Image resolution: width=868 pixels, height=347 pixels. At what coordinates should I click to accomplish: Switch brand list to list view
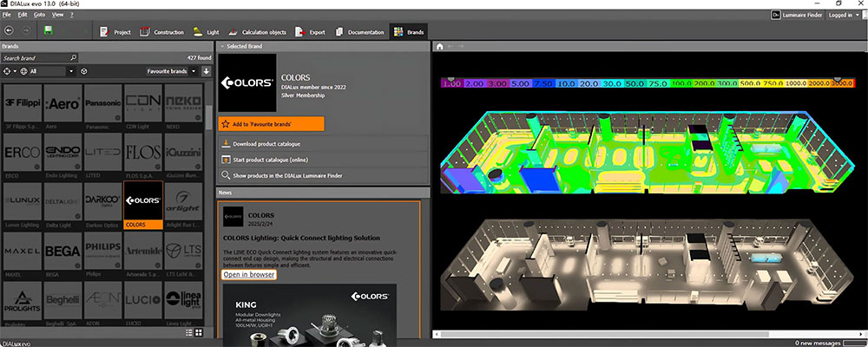189,332
